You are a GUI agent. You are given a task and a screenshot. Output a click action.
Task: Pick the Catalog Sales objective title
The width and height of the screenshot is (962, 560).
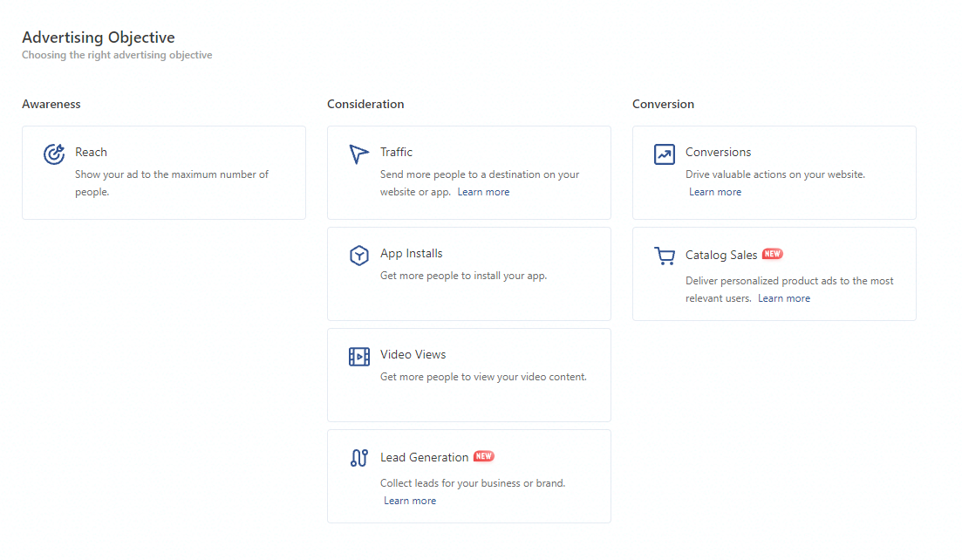721,255
